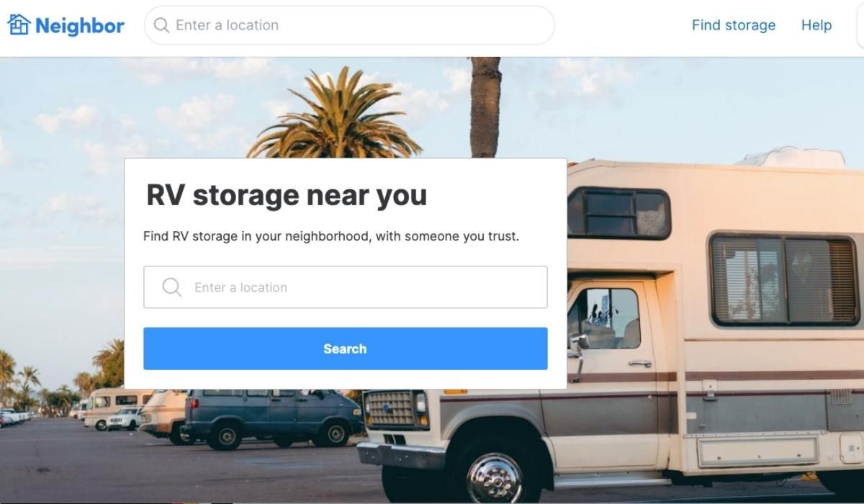This screenshot has height=504, width=864.
Task: Click the partially visible button beside Help
Action: click(x=860, y=25)
